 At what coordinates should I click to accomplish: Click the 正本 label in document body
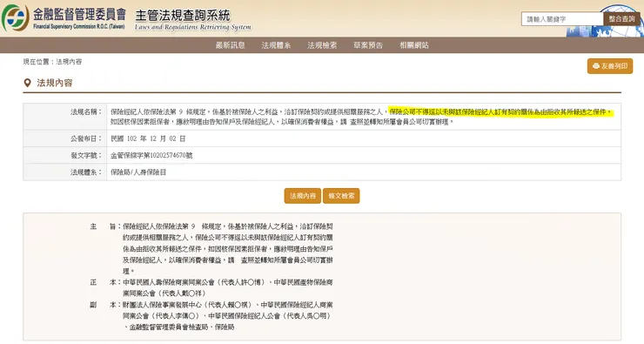click(x=105, y=282)
